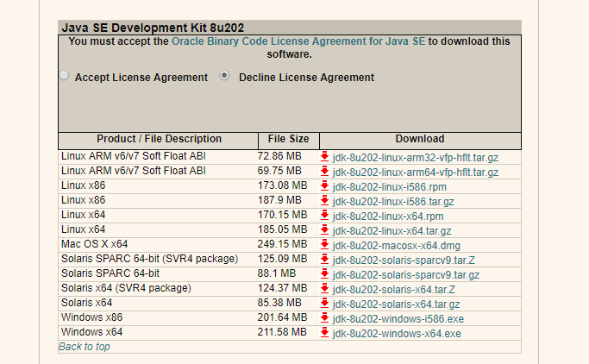
Task: Click the 211.58 MB file size cell
Action: (283, 332)
